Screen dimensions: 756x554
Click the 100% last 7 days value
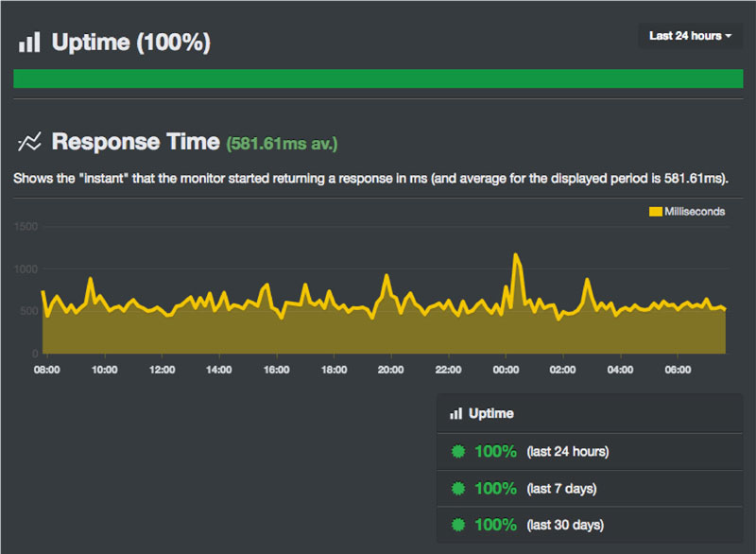[495, 489]
